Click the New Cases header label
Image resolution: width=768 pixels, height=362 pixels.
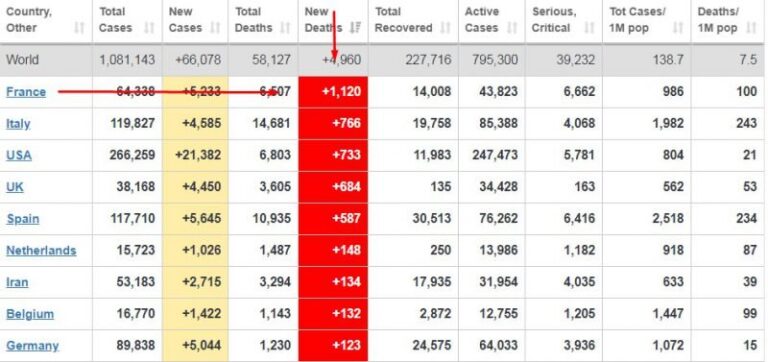tap(185, 20)
